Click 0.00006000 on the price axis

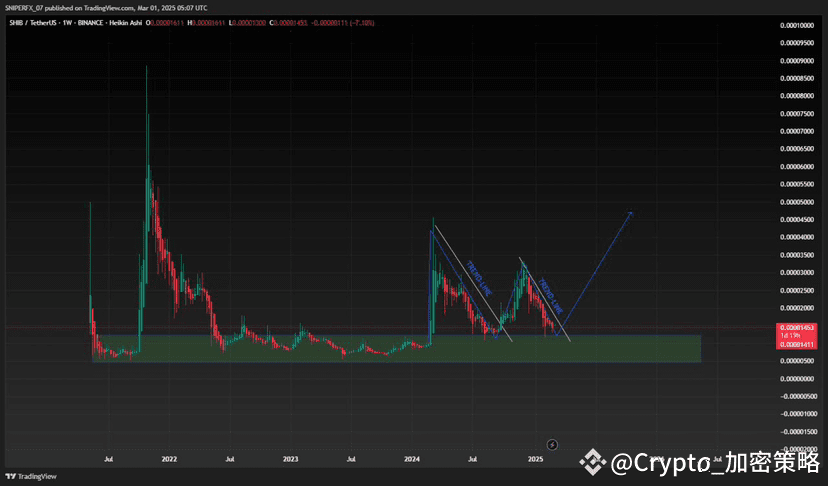tap(797, 167)
